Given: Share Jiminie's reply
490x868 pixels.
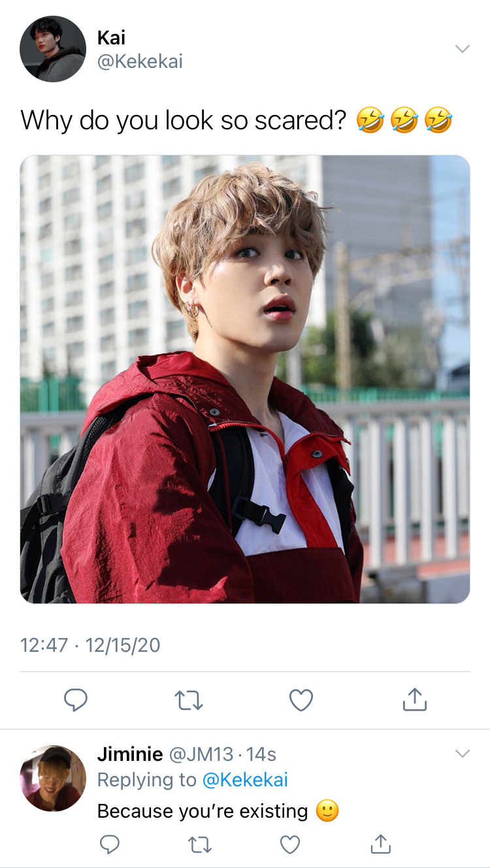Looking at the screenshot, I should click(380, 844).
